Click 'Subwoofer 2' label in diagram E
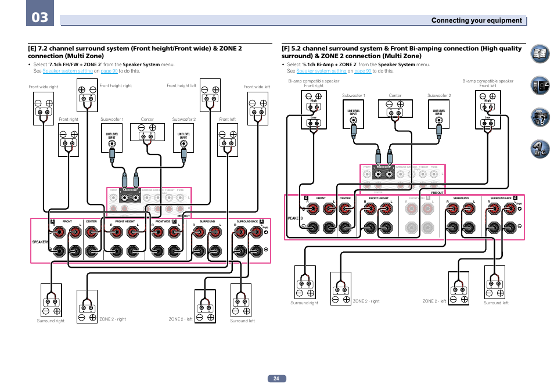Screen dimensions: 554x392 (184, 120)
